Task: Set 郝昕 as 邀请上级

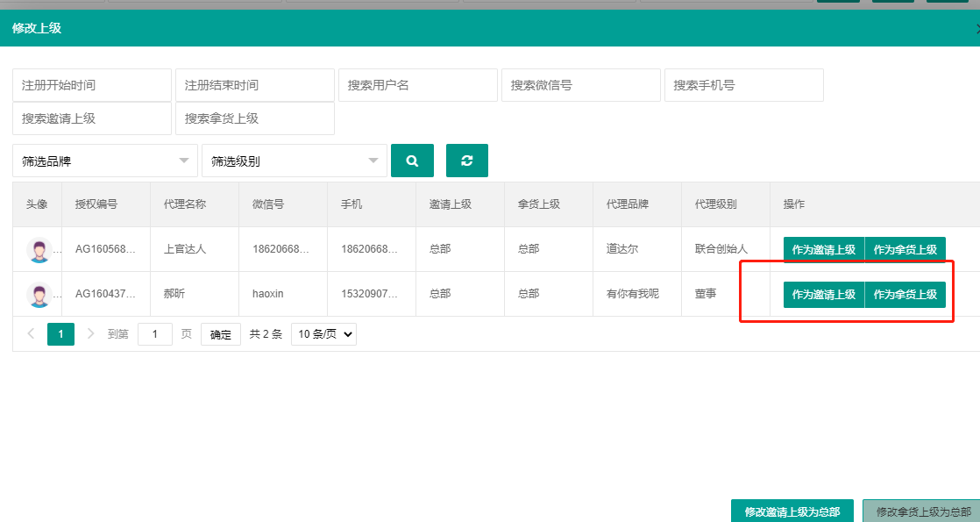Action: click(823, 295)
